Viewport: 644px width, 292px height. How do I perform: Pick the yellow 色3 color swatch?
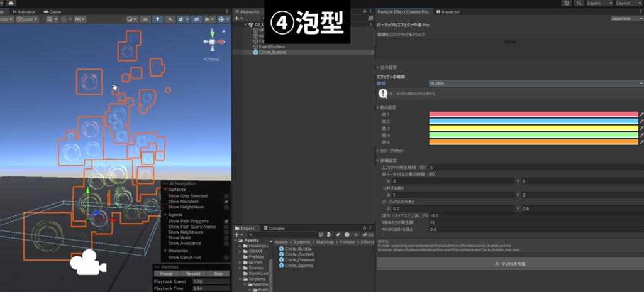point(533,128)
